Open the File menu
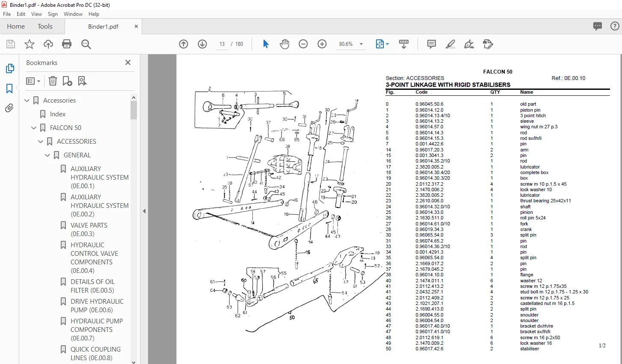This screenshot has width=622, height=364. [x=7, y=14]
